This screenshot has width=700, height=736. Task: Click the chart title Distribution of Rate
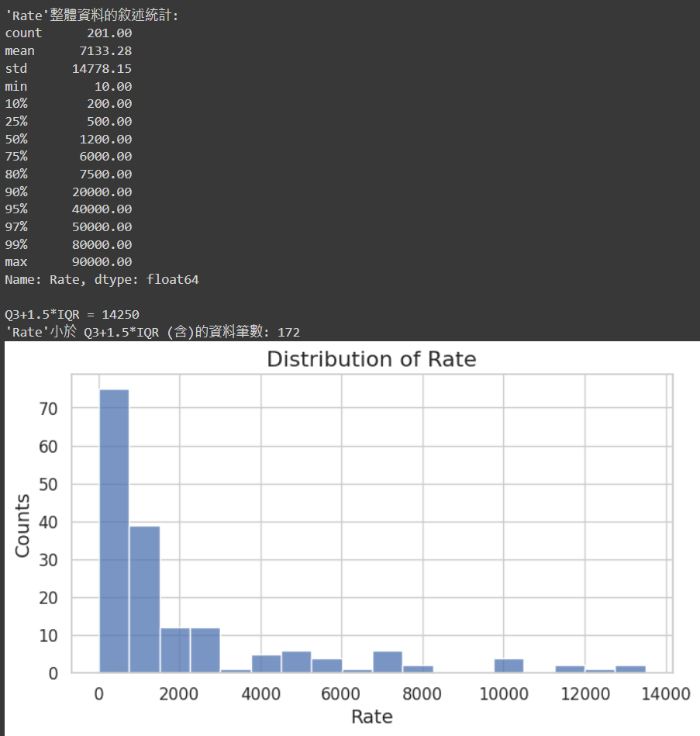(x=371, y=359)
